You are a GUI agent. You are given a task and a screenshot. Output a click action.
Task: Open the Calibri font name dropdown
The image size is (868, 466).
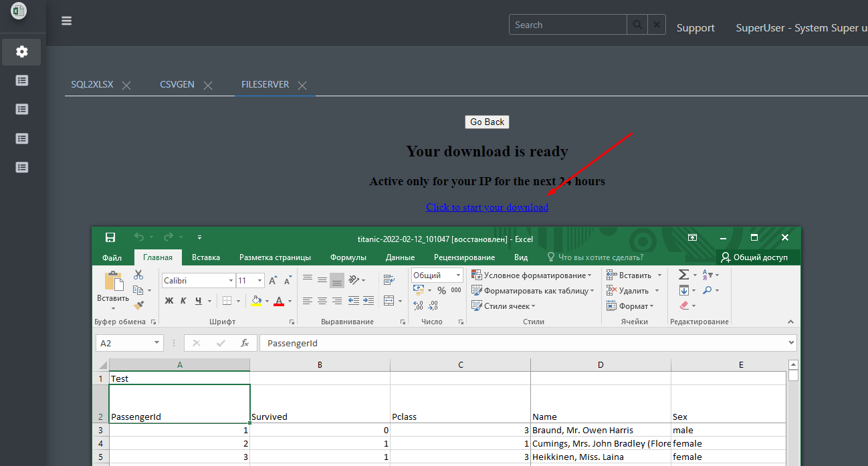[x=231, y=281]
